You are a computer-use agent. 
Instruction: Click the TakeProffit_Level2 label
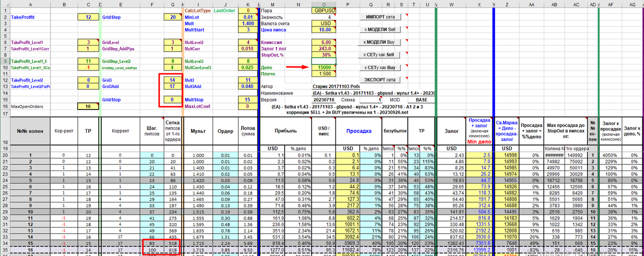pos(27,80)
